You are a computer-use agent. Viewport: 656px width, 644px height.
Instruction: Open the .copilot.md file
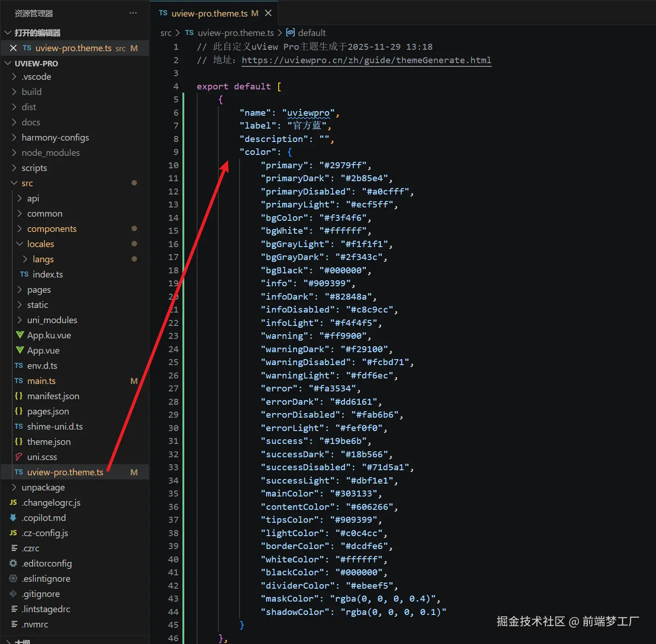75,518
